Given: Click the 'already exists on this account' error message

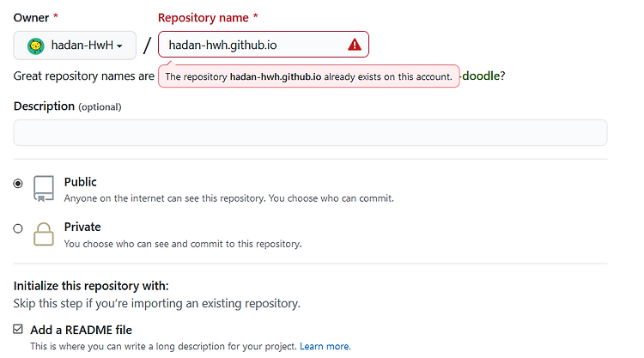Looking at the screenshot, I should (309, 76).
